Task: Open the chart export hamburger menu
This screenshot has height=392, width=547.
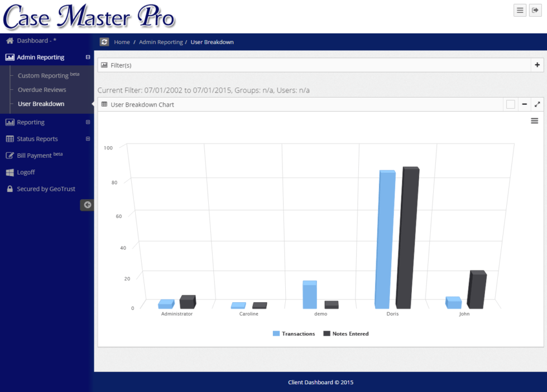Action: 534,120
